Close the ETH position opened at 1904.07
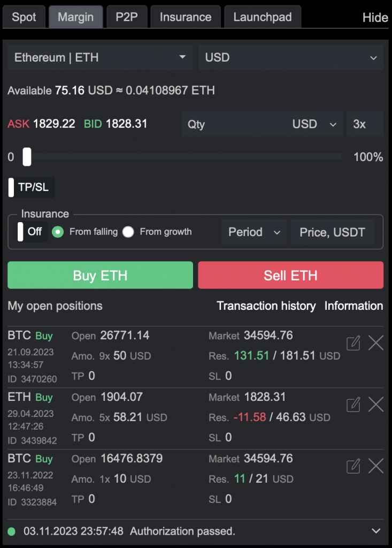Image resolution: width=392 pixels, height=548 pixels. pyautogui.click(x=376, y=405)
